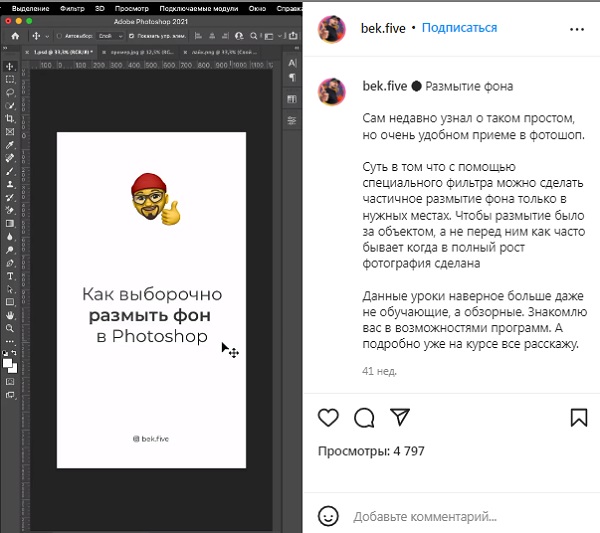The height and width of the screenshot is (533, 600).
Task: Click the foreground color swatch
Action: (7, 363)
